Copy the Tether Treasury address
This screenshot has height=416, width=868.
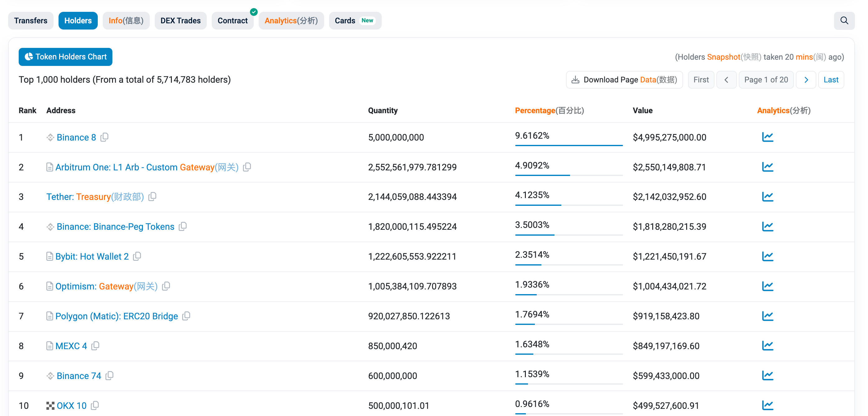coord(152,196)
